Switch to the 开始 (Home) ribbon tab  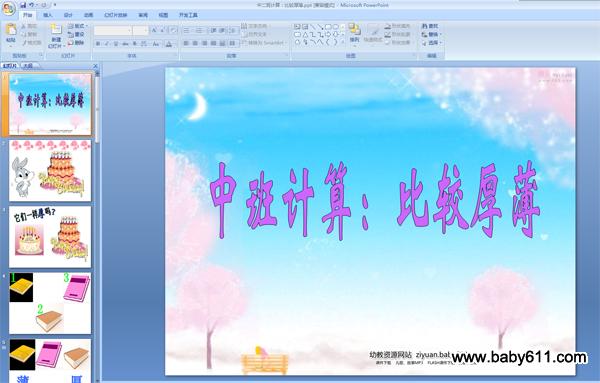(x=27, y=15)
